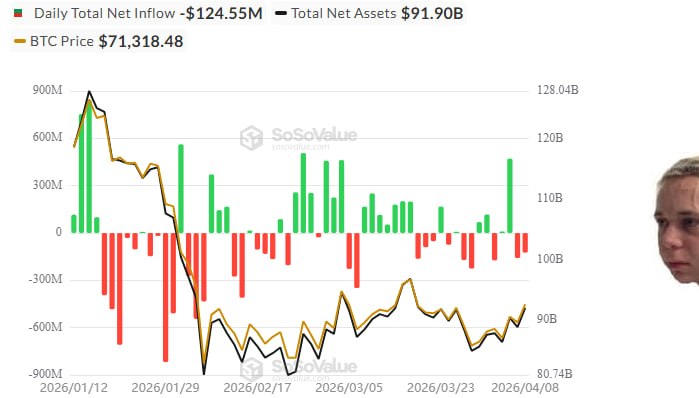
Task: Click the deepest red outflow bar near 2026/01/29
Action: coord(166,297)
